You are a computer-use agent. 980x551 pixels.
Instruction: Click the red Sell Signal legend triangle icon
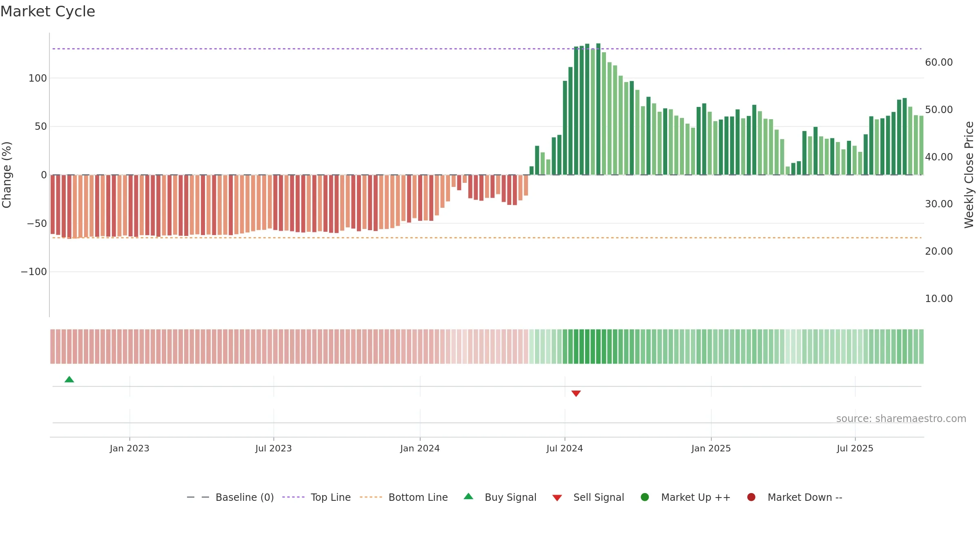pos(557,498)
